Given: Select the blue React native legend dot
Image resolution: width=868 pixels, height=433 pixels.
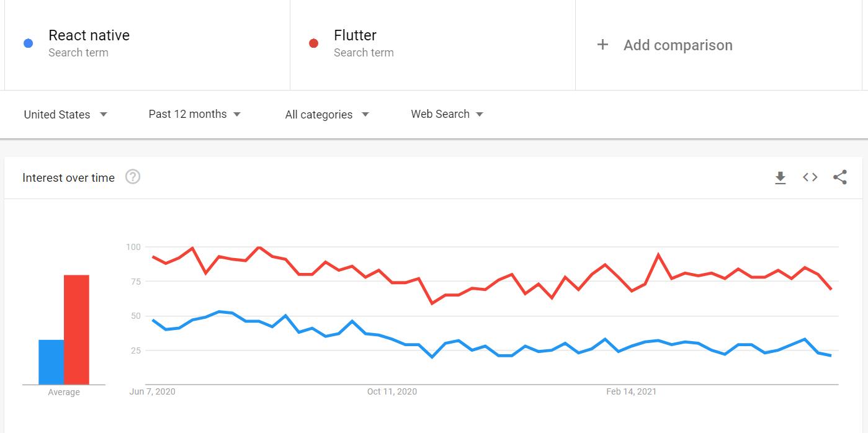Looking at the screenshot, I should click(28, 42).
